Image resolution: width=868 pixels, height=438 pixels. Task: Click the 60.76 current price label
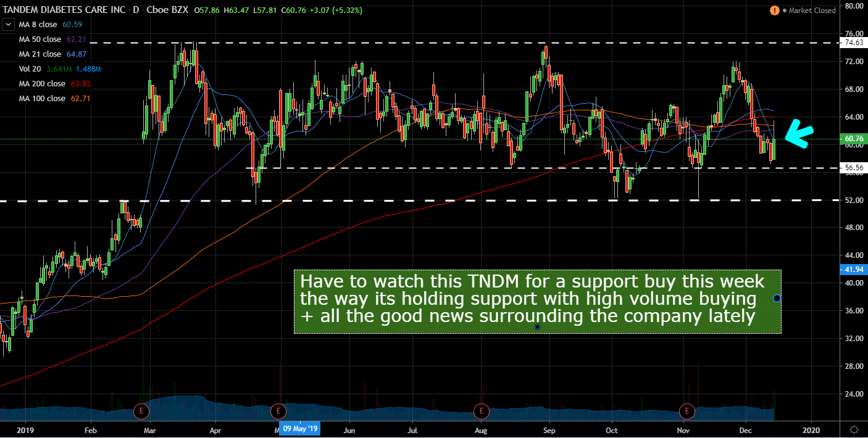(x=854, y=139)
